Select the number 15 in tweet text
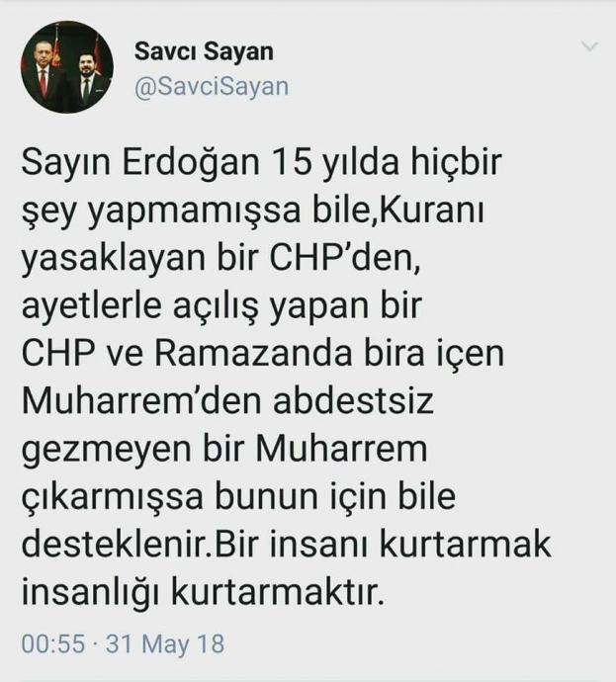 pyautogui.click(x=292, y=163)
